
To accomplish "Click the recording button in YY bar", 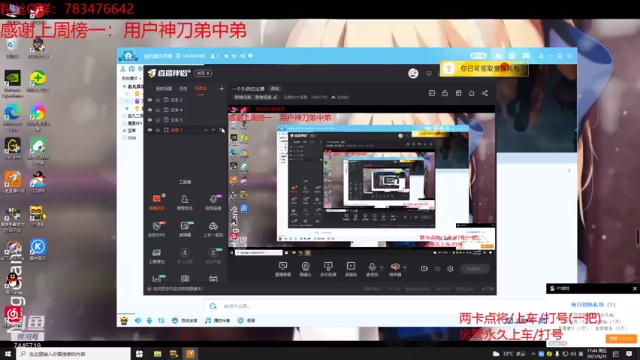I will coord(247,321).
